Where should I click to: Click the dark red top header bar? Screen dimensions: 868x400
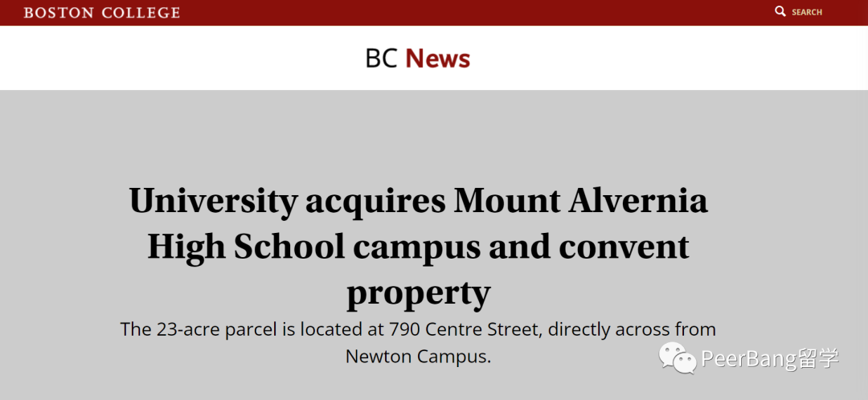[434, 12]
